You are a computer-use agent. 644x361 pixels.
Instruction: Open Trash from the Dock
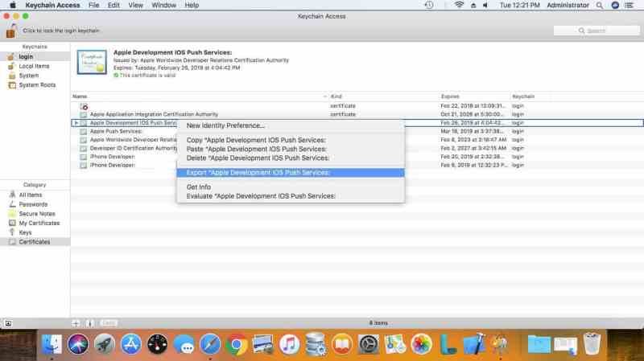point(592,344)
